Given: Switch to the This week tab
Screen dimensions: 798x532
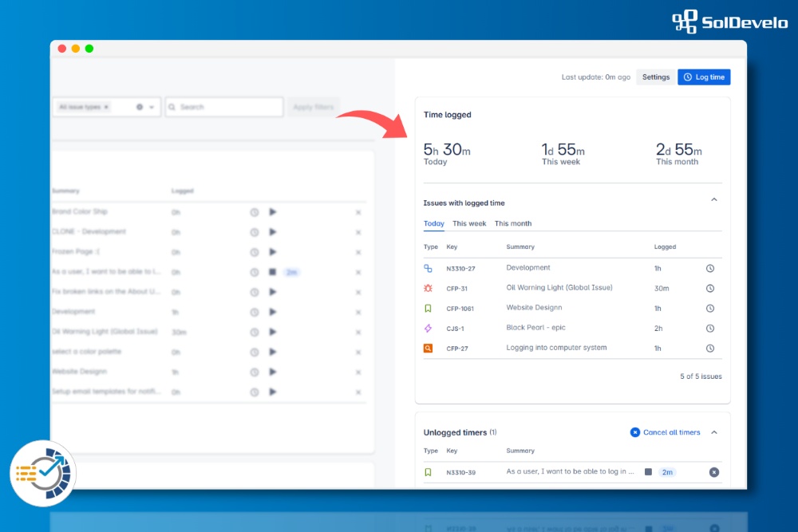Looking at the screenshot, I should click(x=469, y=224).
